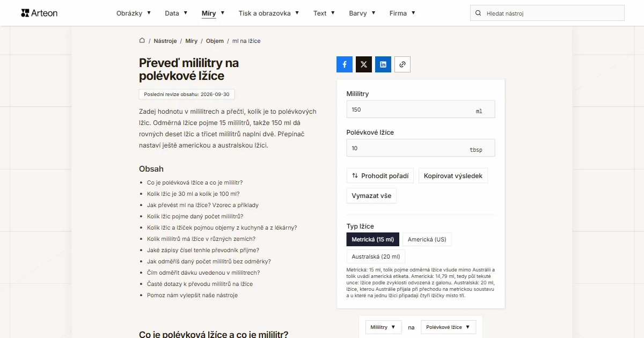Select the Americká (US) spoon type
Image resolution: width=644 pixels, height=338 pixels.
(427, 239)
